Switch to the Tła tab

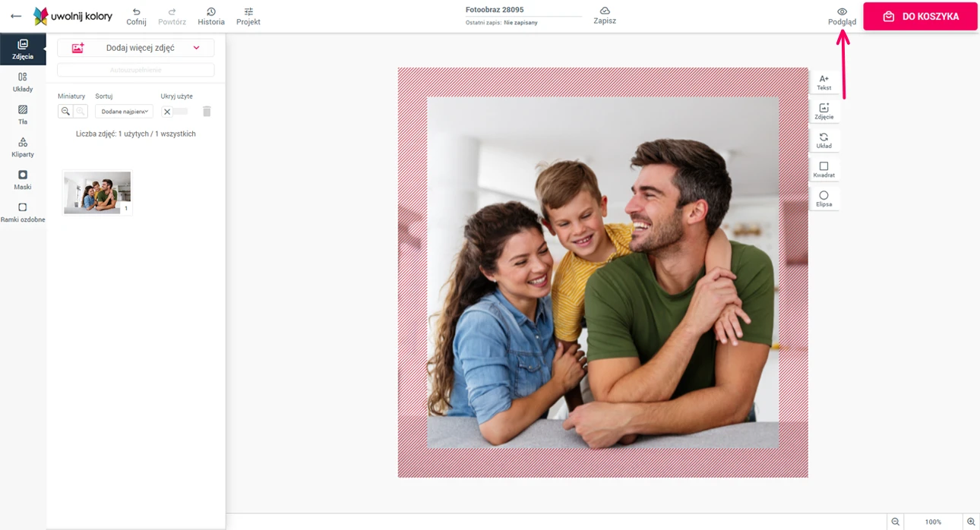click(23, 115)
